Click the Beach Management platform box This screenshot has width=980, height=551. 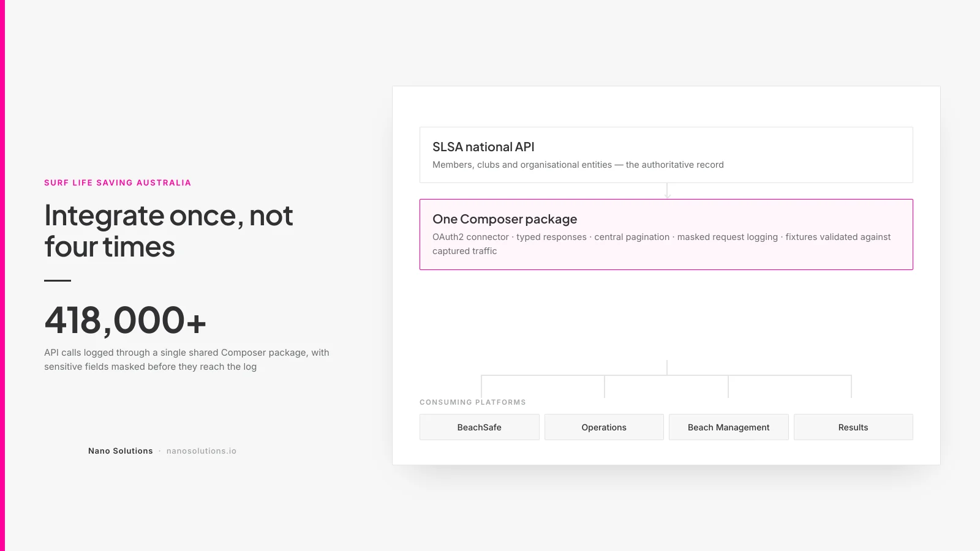pyautogui.click(x=728, y=427)
